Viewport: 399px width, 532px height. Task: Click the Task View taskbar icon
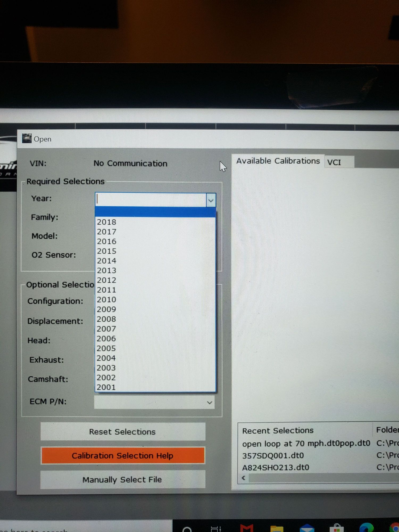[x=216, y=529]
